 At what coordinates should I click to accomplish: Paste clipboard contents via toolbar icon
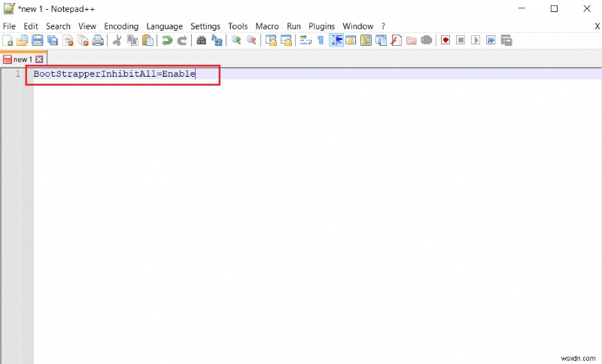(147, 41)
